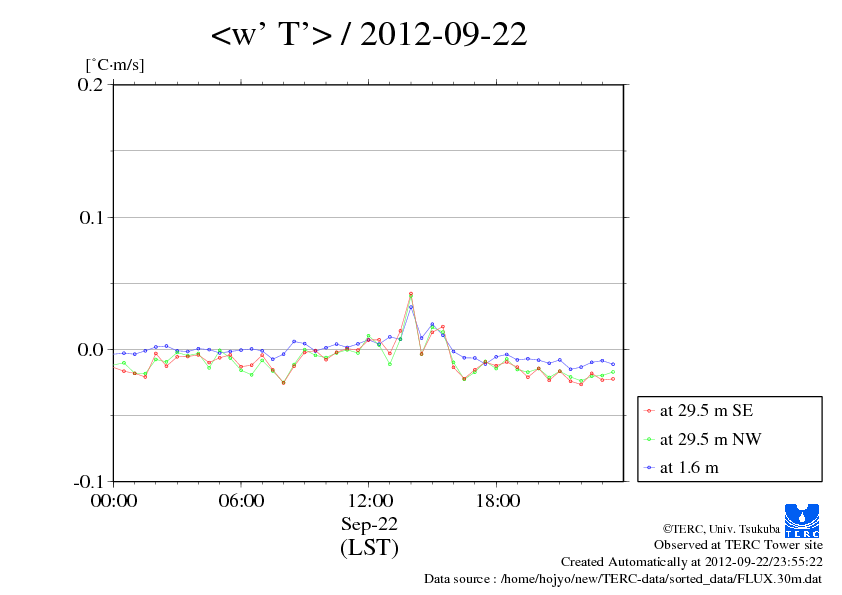Click the unit label '[°C·m/s]'
This screenshot has height=595, width=842.
pos(115,65)
